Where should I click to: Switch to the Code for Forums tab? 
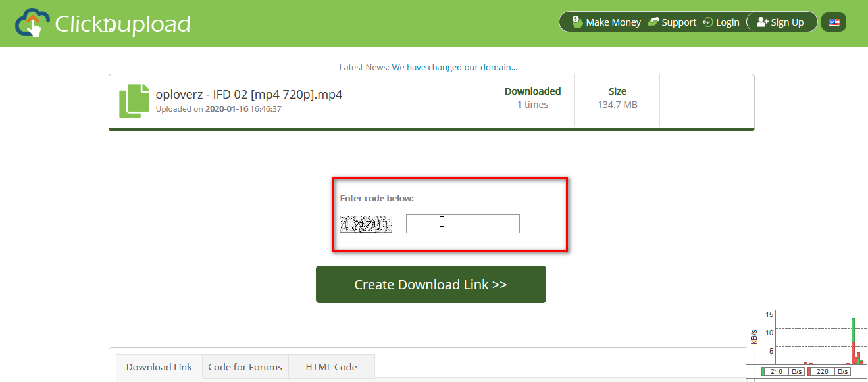click(x=245, y=366)
